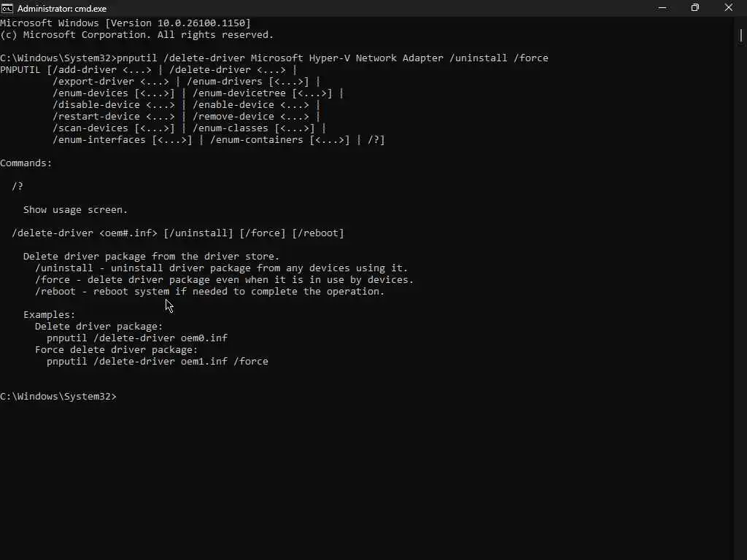Close the Administrator cmd.exe window
Image resolution: width=747 pixels, height=560 pixels.
(x=729, y=8)
